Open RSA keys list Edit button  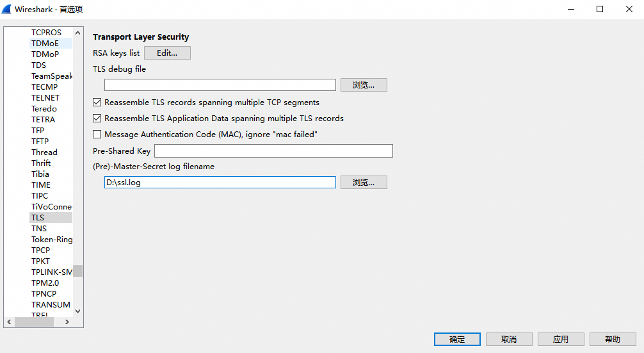[167, 53]
